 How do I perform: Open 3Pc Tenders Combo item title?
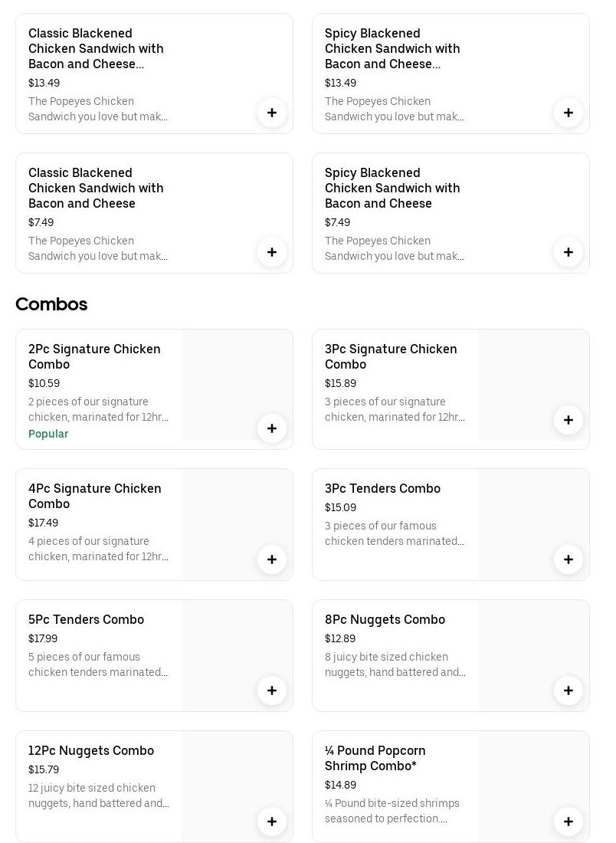point(382,488)
